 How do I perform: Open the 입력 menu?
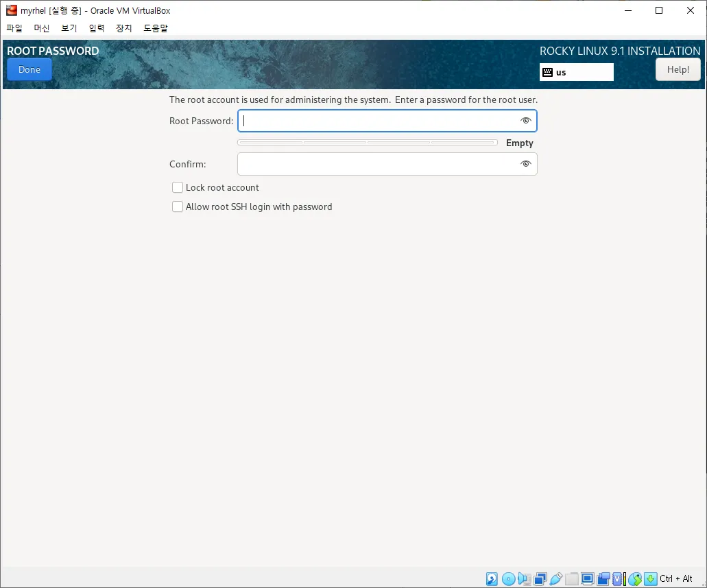tap(97, 28)
